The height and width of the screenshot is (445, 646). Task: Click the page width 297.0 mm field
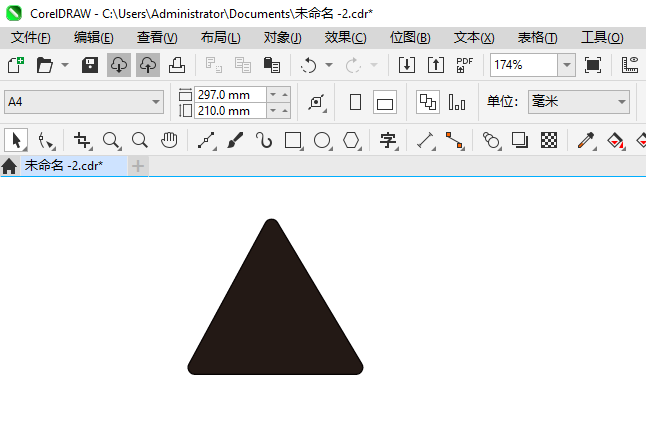tap(230, 95)
